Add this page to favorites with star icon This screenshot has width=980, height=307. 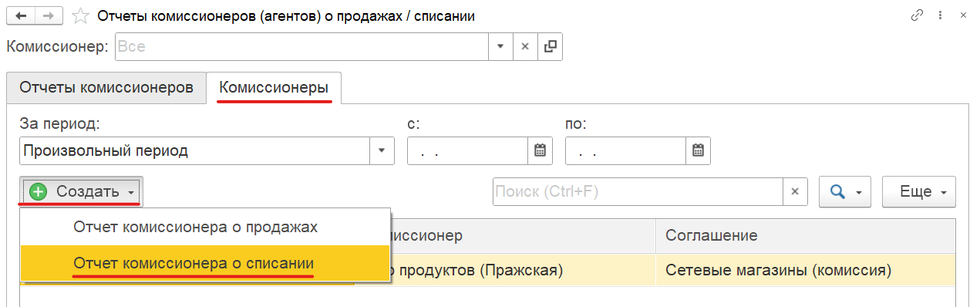pos(80,15)
